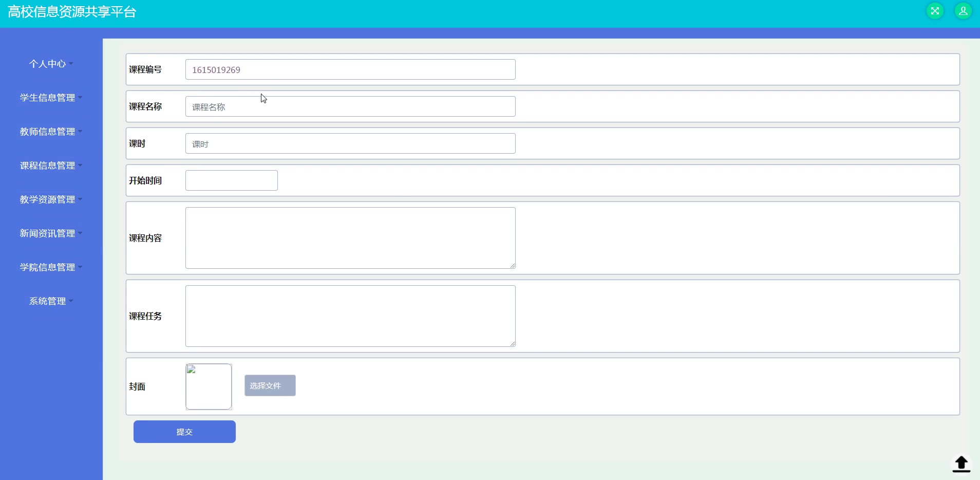Click the fullscreen toggle icon in header
Image resolution: width=980 pixels, height=480 pixels.
point(935,11)
